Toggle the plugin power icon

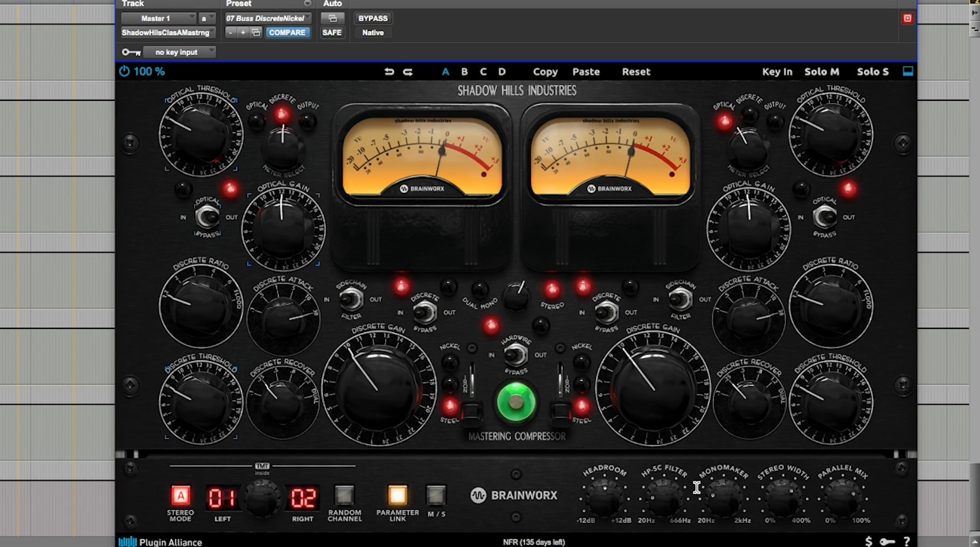(124, 72)
